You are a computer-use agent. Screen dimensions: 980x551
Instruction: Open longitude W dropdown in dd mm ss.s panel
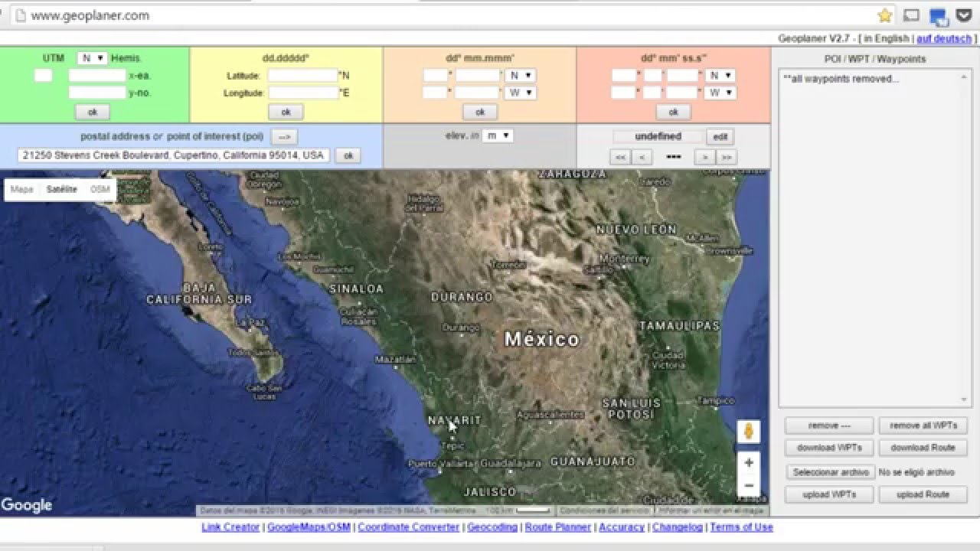click(720, 93)
